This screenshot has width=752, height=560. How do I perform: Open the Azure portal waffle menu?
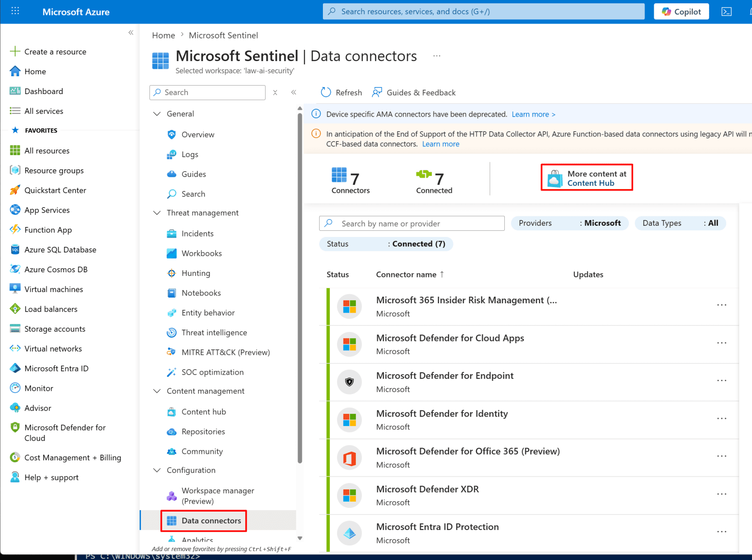pyautogui.click(x=15, y=11)
